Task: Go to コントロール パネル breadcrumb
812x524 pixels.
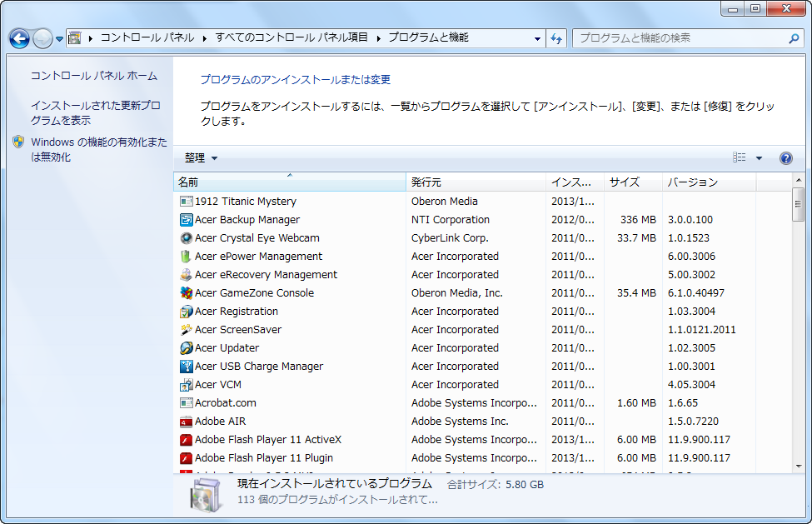Action: 147,37
